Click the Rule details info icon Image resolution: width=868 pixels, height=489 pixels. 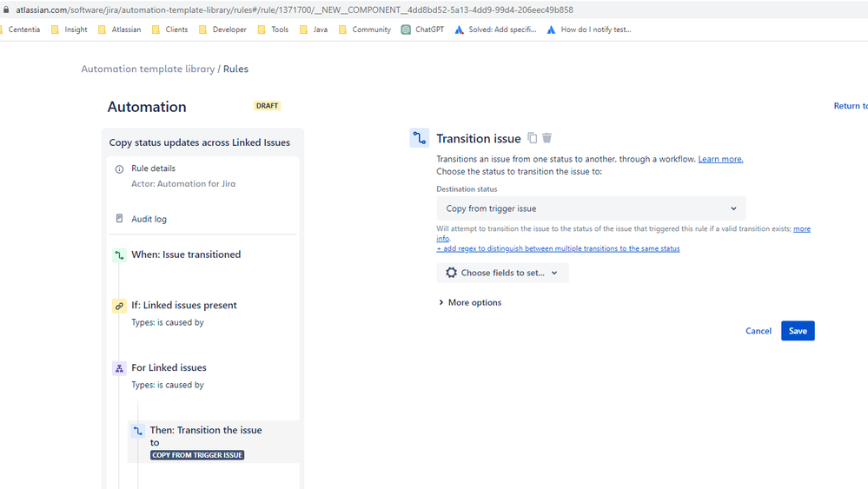[119, 169]
